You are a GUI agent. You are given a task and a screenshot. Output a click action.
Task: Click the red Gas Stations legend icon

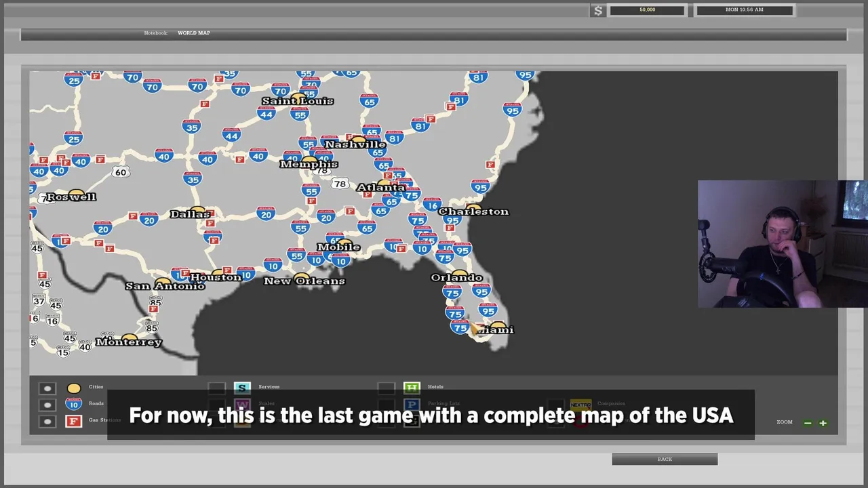tap(74, 421)
